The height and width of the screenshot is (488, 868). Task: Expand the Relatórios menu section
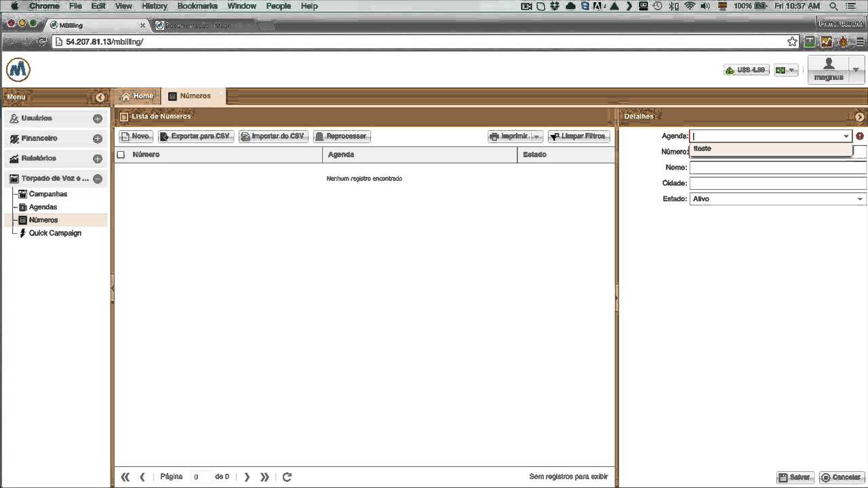(98, 159)
